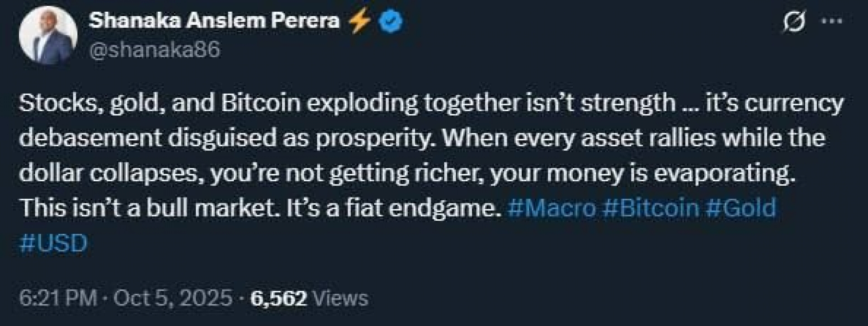
Task: Click the blue verified checkmark badge
Action: click(x=390, y=21)
